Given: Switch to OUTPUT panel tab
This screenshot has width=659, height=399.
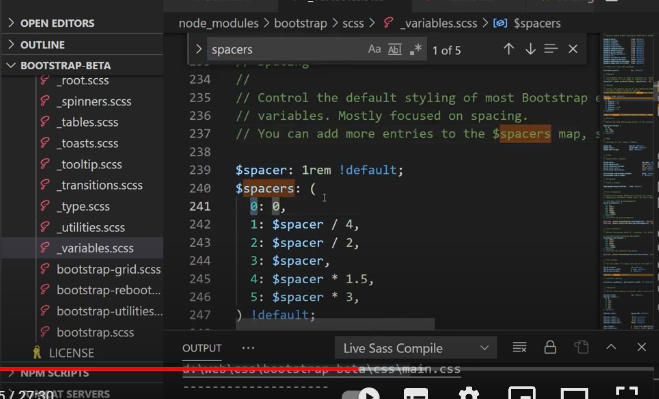Looking at the screenshot, I should click(x=202, y=348).
